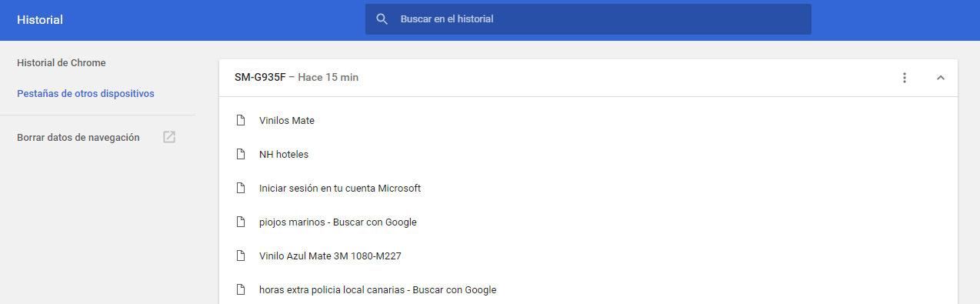
Task: Click the page icon beside Iniciar sesión Microsoft
Action: pyautogui.click(x=241, y=188)
